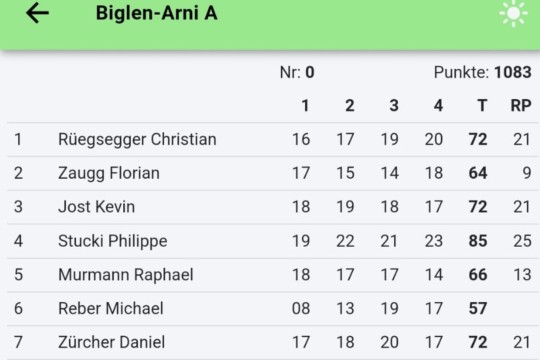Tap the back arrow icon
The width and height of the screenshot is (540, 360).
(x=38, y=13)
